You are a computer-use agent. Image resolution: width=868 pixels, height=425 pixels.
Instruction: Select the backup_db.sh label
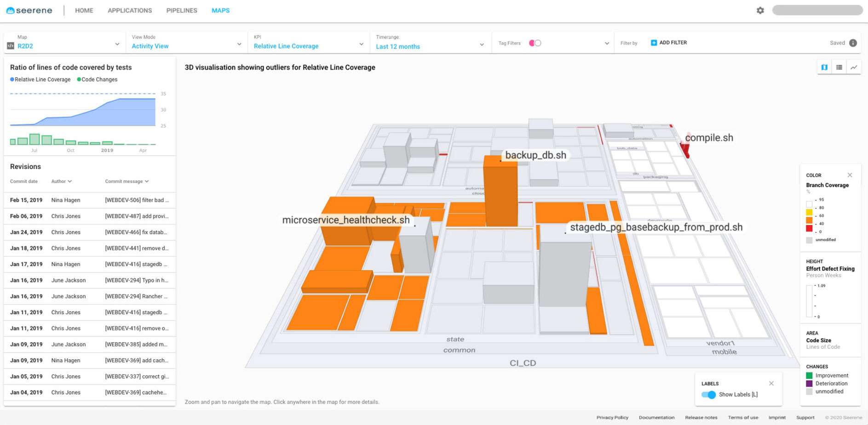pos(535,155)
